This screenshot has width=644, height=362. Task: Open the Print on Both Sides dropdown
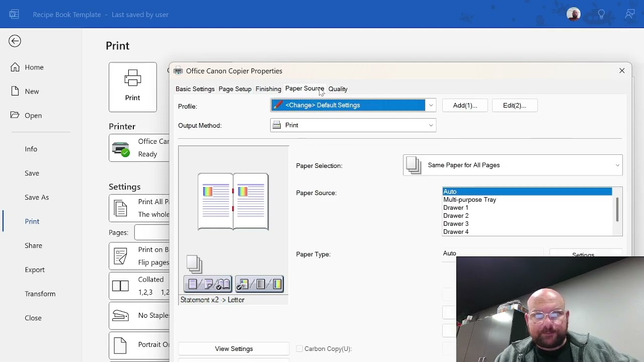click(139, 256)
